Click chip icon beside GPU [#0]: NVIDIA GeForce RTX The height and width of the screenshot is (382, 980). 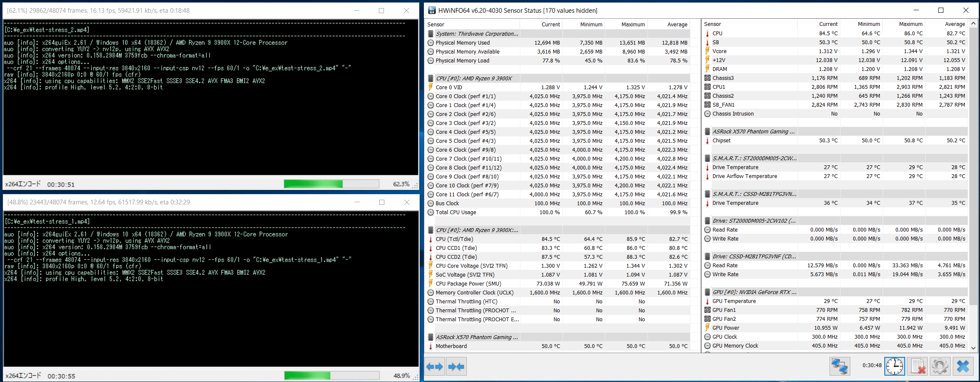click(x=707, y=292)
